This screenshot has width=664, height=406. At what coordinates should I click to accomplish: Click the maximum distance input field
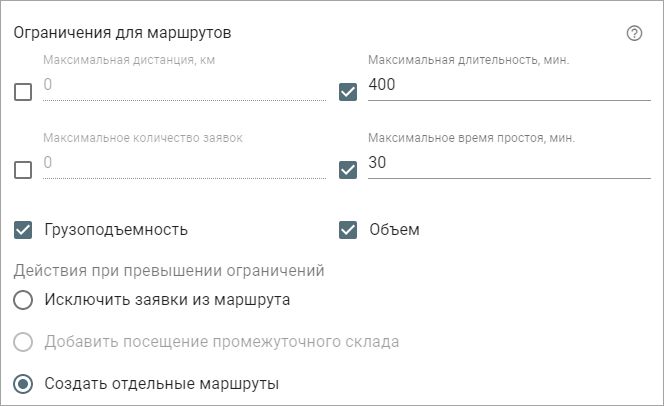tap(184, 85)
